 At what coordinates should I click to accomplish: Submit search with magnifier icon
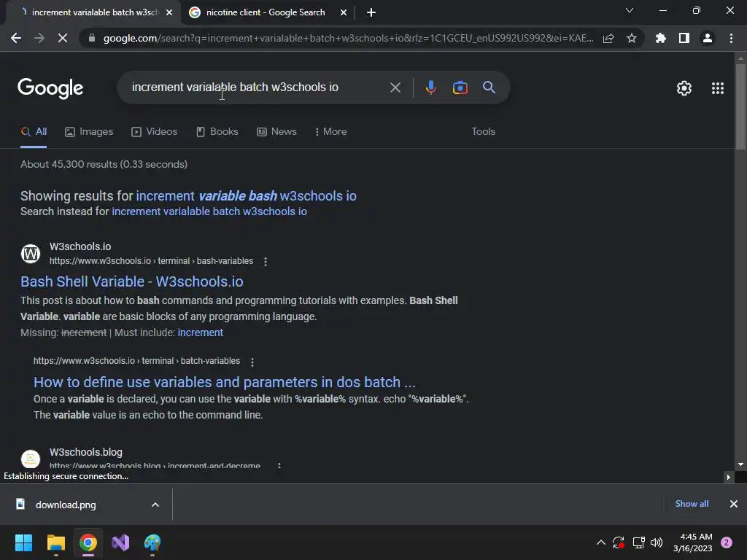pos(489,87)
